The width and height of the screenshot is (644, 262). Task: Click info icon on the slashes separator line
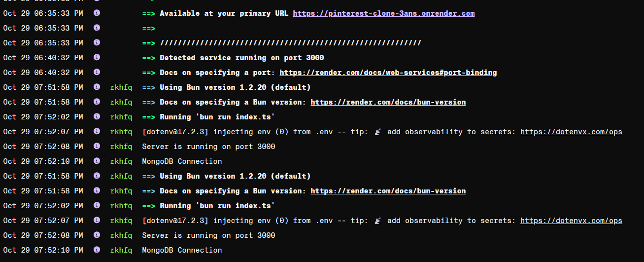point(97,43)
